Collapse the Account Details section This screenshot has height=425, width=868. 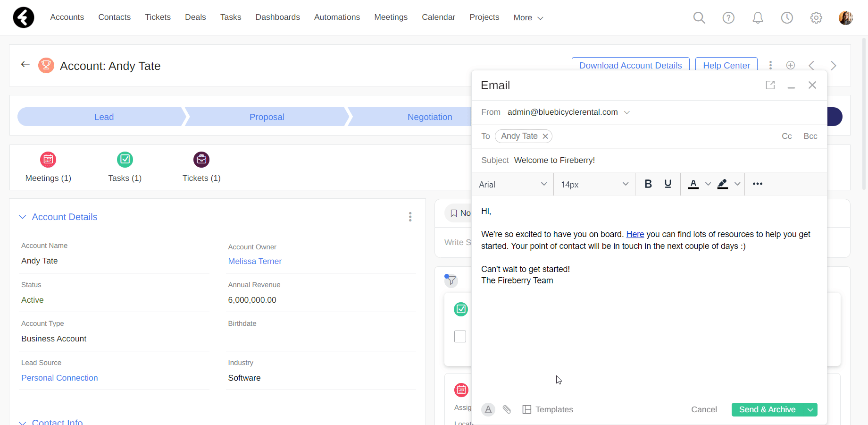[x=22, y=217]
